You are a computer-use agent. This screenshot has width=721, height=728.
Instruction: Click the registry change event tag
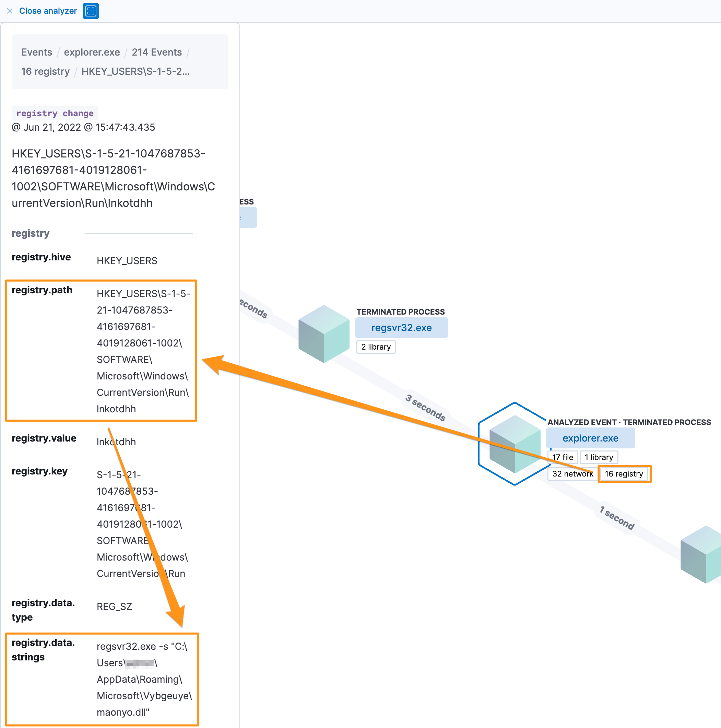click(x=55, y=113)
